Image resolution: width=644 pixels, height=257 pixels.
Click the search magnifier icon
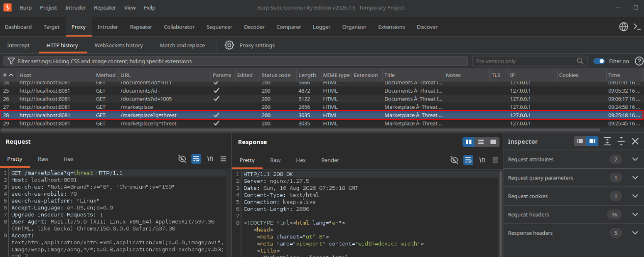(580, 61)
